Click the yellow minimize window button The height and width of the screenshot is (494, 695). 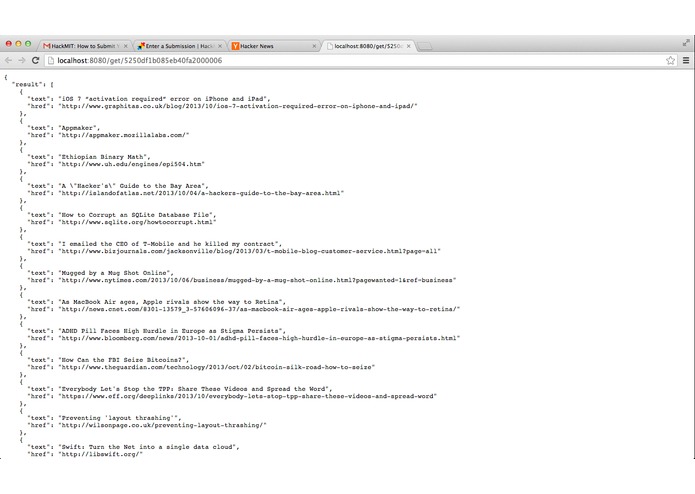click(18, 43)
